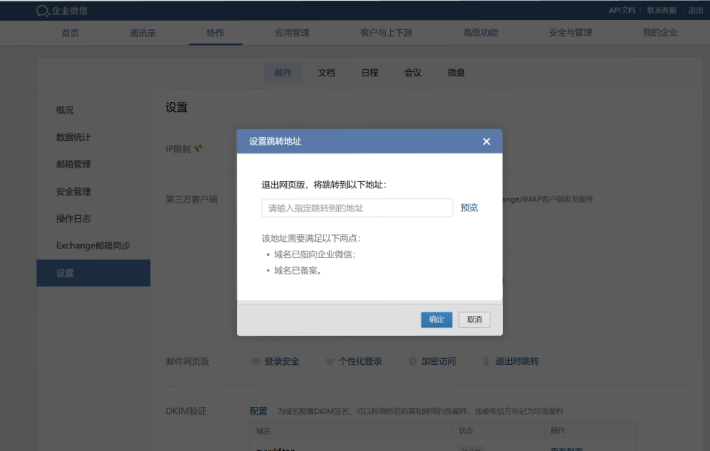Viewport: 710px width, 451px height.
Task: Click the 预览 link beside the address field
Action: [469, 208]
